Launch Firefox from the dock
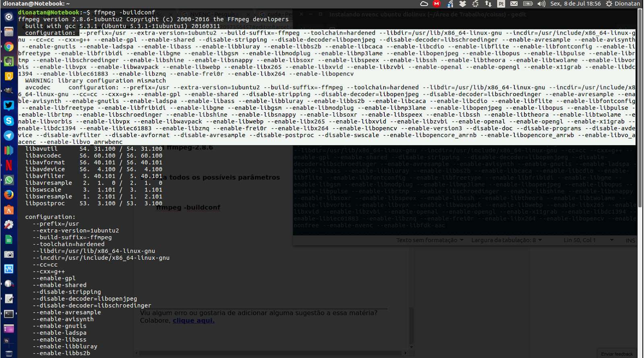This screenshot has height=358, width=644. (8, 195)
